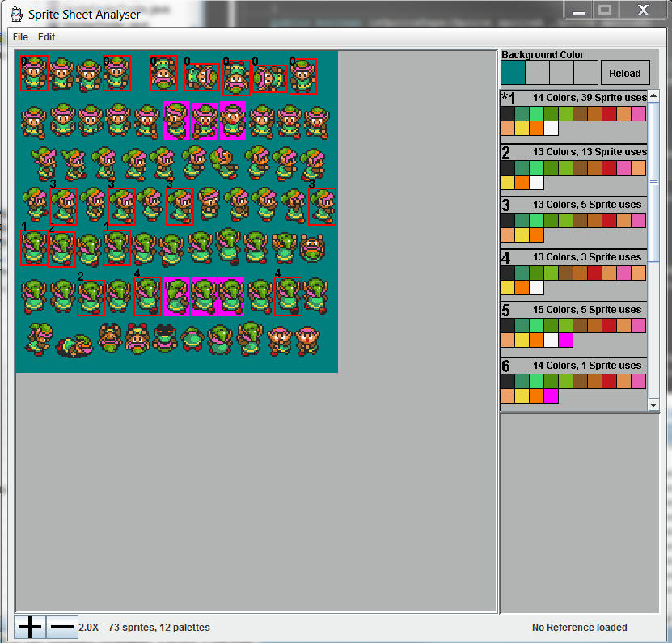Click the Reload button

point(625,73)
